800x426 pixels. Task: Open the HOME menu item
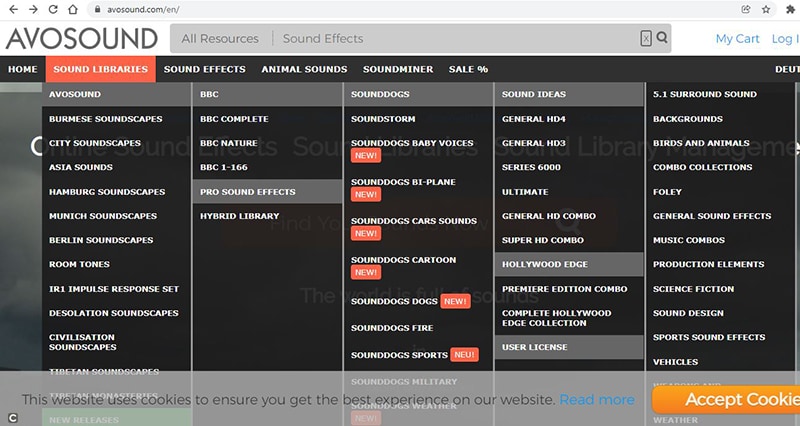[22, 69]
